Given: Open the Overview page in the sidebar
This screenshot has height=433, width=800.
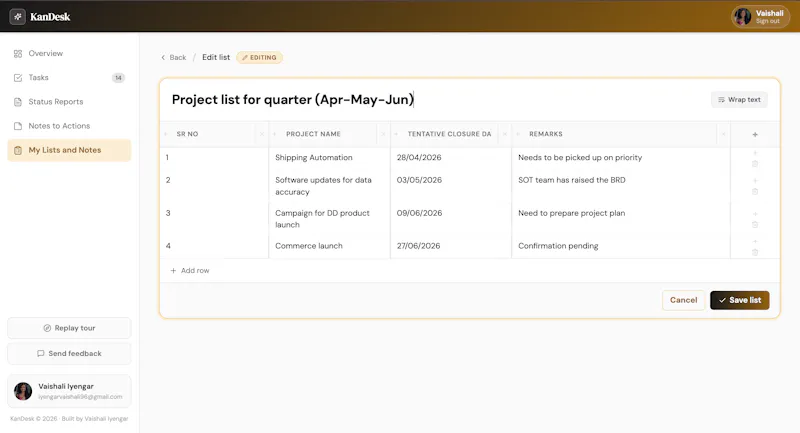Looking at the screenshot, I should (x=69, y=54).
